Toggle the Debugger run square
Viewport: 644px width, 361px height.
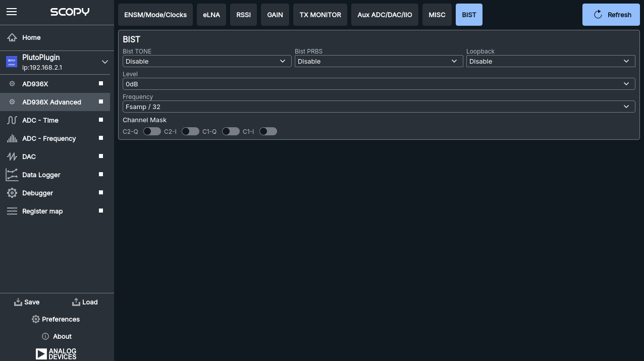(x=101, y=192)
